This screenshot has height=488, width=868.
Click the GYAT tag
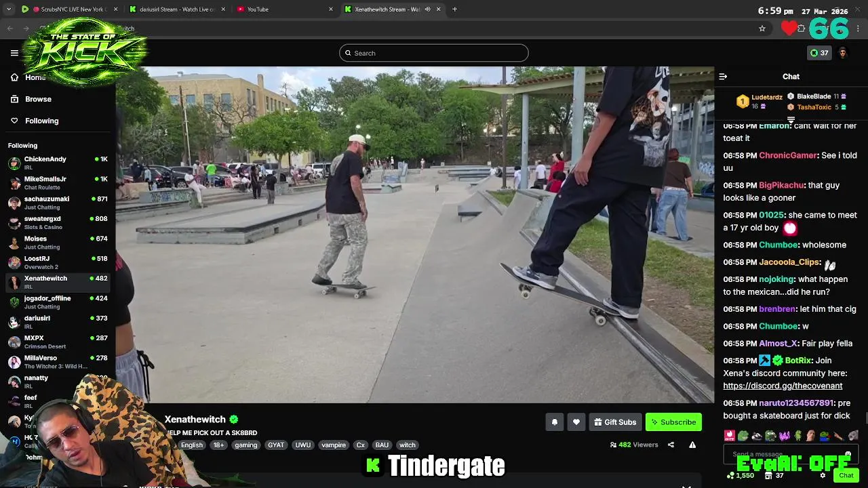(x=276, y=445)
